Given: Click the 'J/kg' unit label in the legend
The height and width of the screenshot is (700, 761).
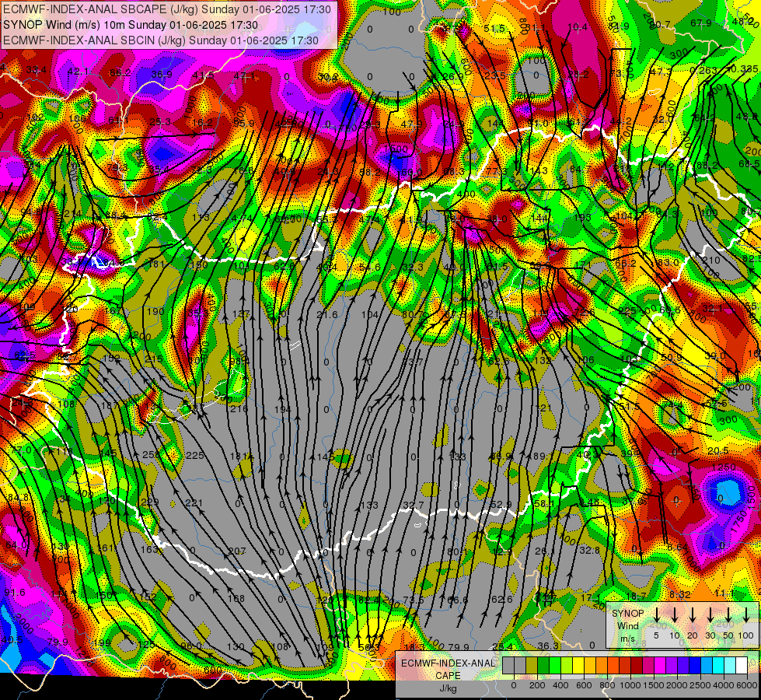Looking at the screenshot, I should 448,688.
